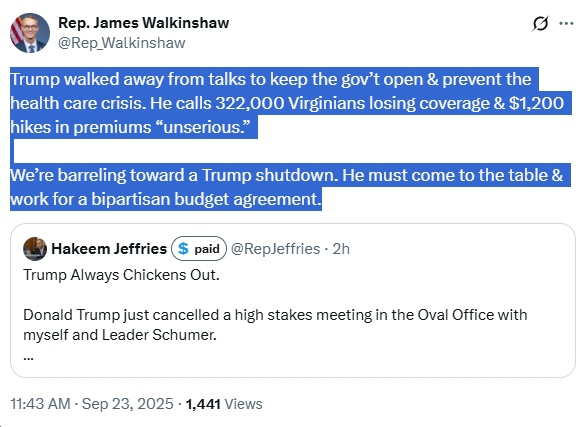This screenshot has height=427, width=578.
Task: Click the dollar-sign icon in the paid badge
Action: (183, 249)
